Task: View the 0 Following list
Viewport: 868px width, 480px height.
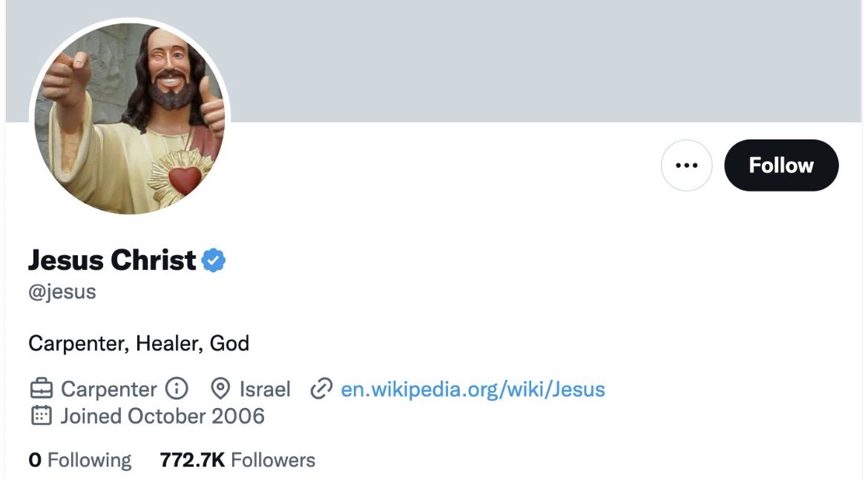Action: click(x=80, y=460)
